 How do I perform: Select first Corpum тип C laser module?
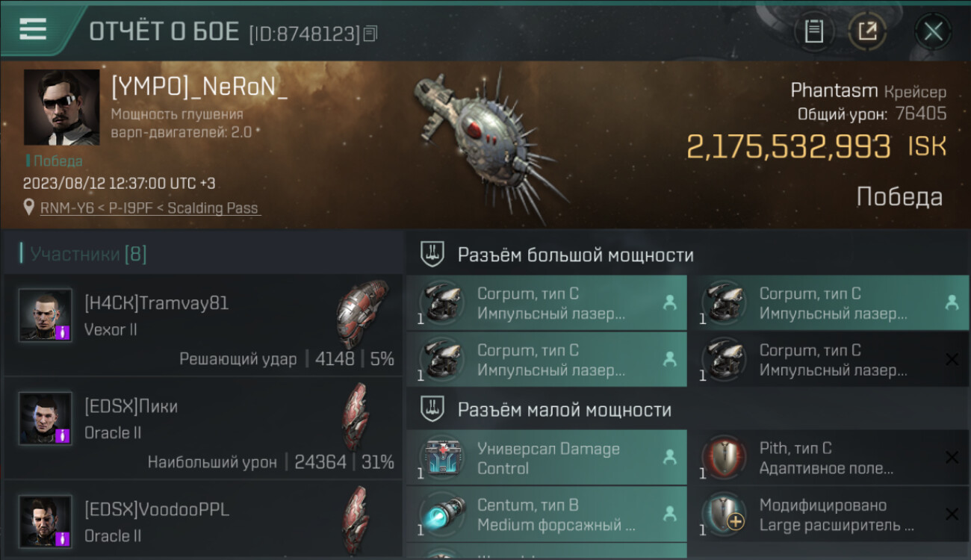pos(547,302)
